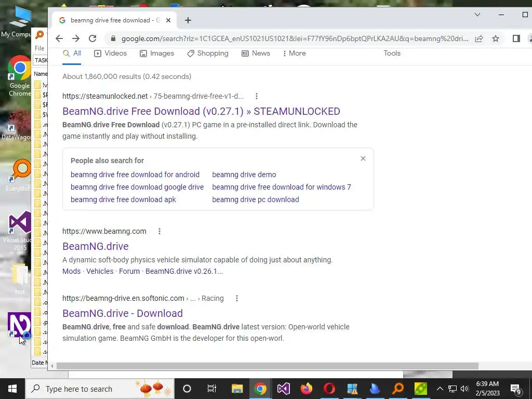Screen dimensions: 532x399
Task: Open BeamNG.drive Free Download STEAMUNLOCKED result
Action: tap(201, 111)
